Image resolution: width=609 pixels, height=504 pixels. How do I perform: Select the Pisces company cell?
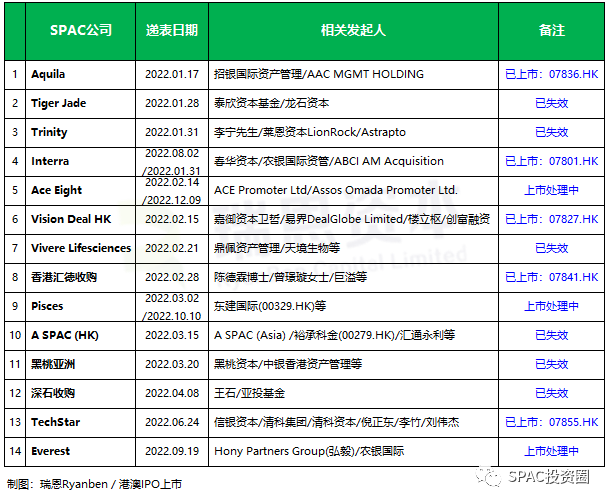(80, 306)
